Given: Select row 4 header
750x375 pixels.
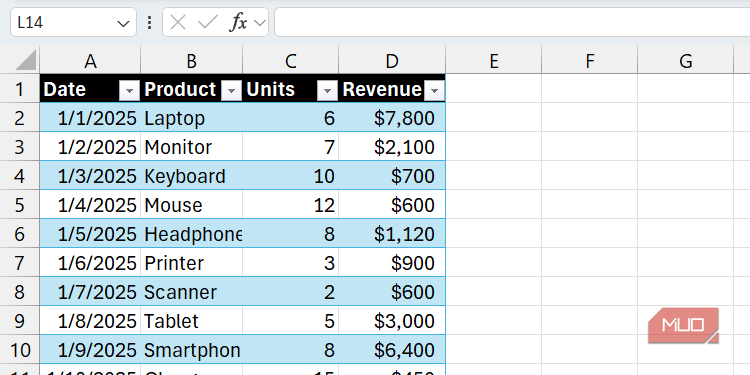Looking at the screenshot, I should click(x=19, y=176).
